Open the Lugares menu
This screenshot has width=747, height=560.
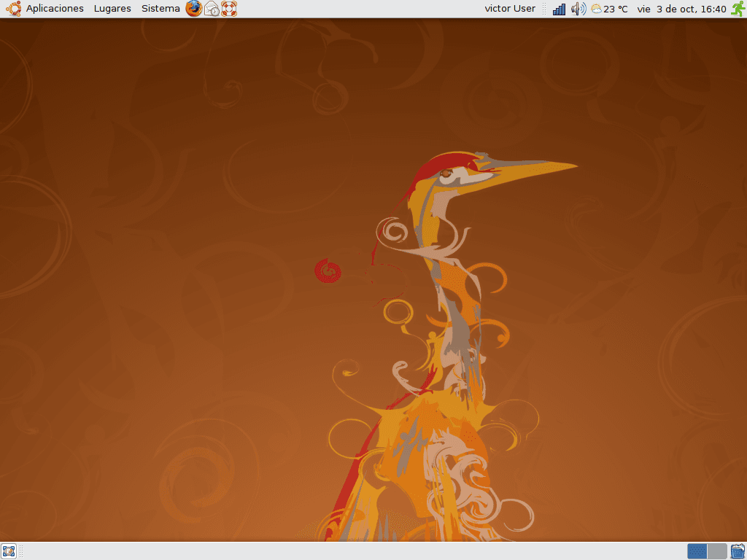(112, 9)
